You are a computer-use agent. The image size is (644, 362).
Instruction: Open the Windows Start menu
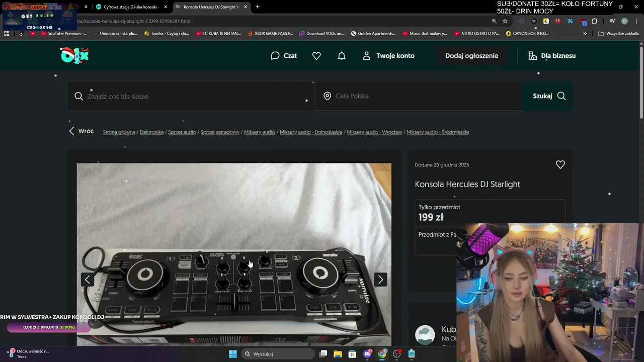click(233, 354)
